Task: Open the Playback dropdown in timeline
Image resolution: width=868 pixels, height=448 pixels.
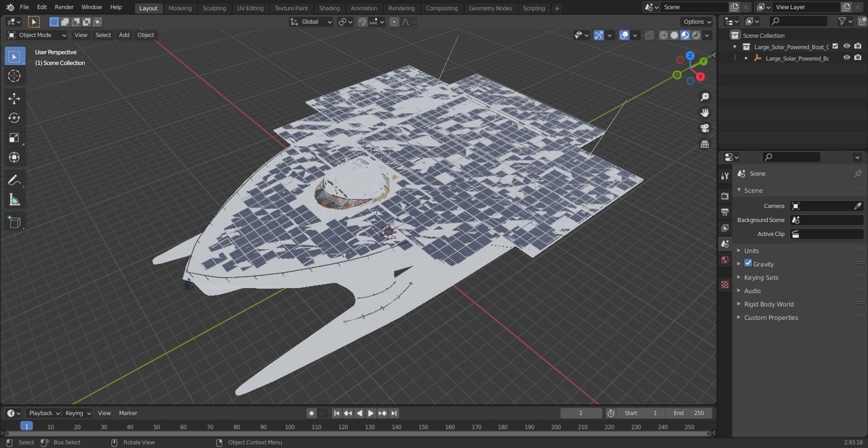Action: pos(44,413)
